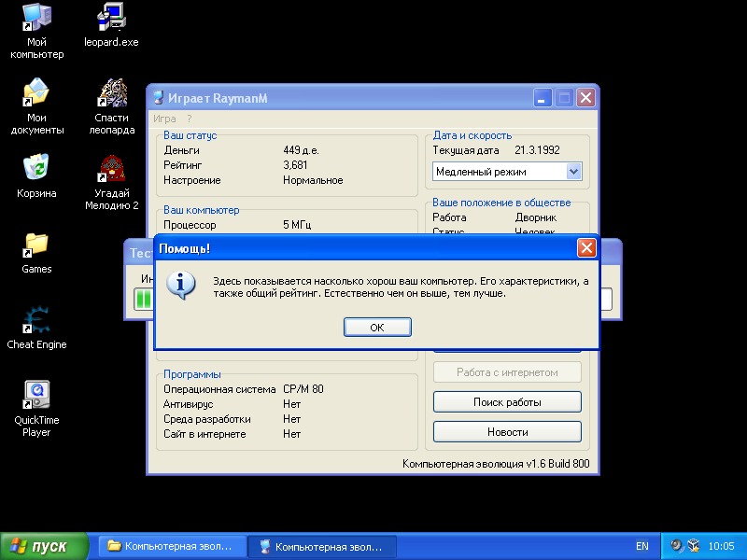Select the Спасти леопарда shortcut

pyautogui.click(x=111, y=106)
